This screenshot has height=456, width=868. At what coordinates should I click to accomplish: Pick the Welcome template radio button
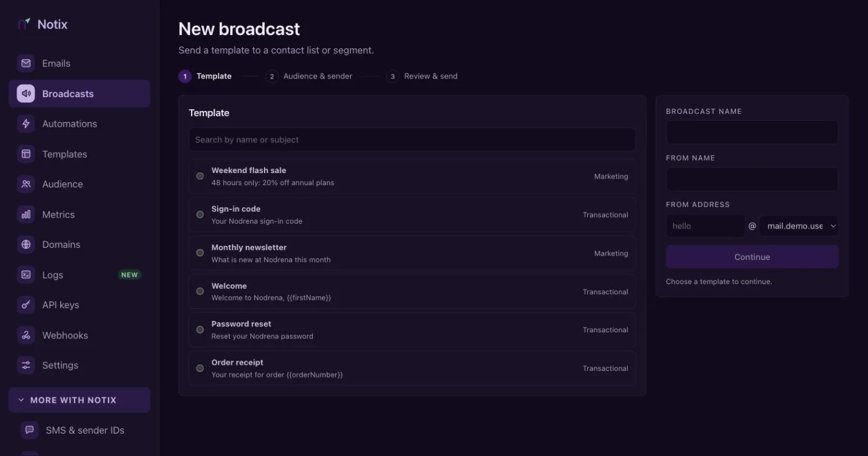point(200,291)
